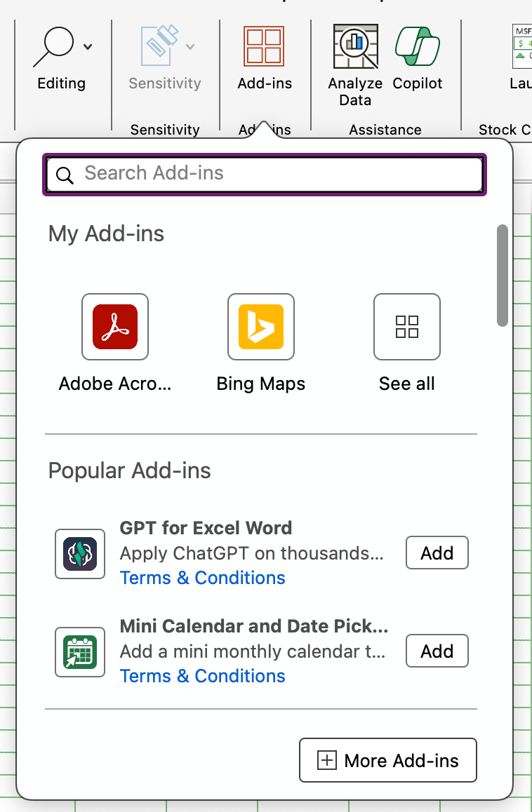Click the search magnifier icon in Add-ins field
The image size is (532, 812).
(65, 175)
